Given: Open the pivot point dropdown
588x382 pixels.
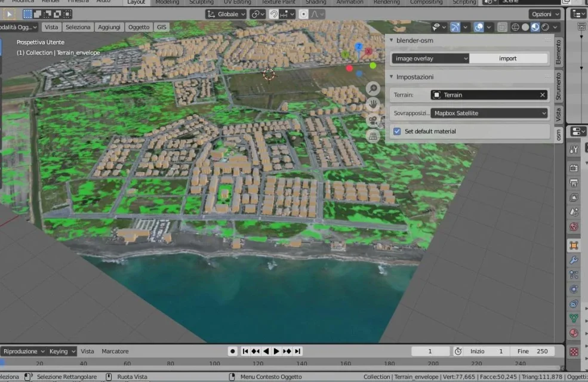Looking at the screenshot, I should pos(258,14).
